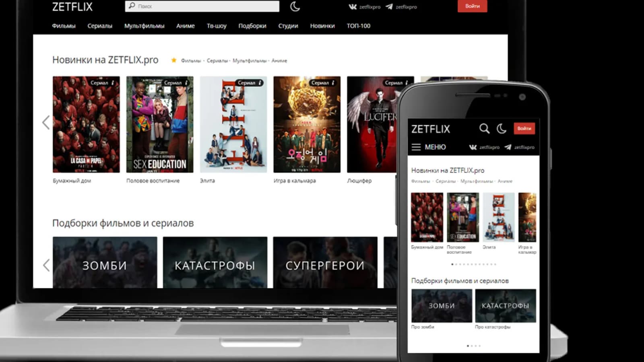
Task: Click the red Войти button on laptop
Action: click(x=473, y=6)
